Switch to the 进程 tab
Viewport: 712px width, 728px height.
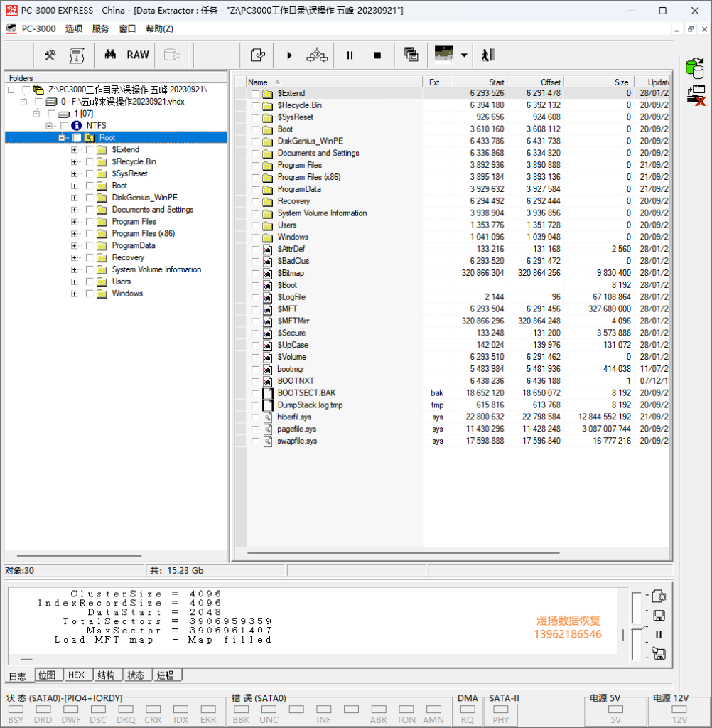click(166, 675)
